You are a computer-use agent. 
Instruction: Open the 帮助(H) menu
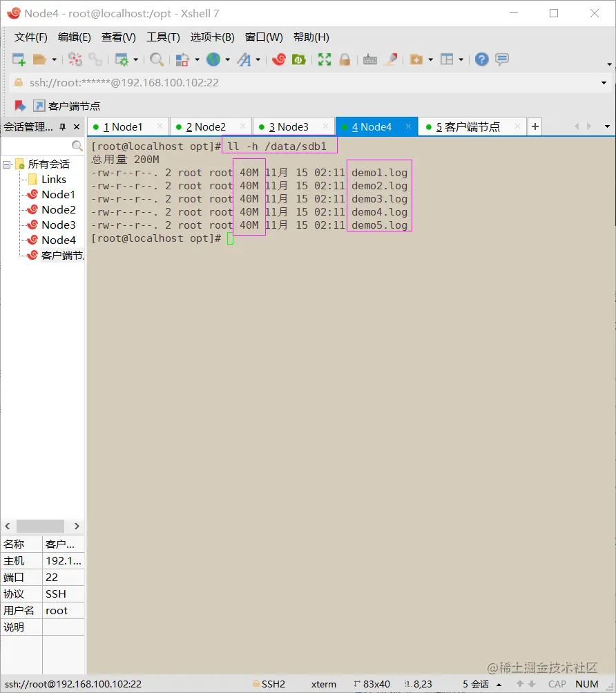[311, 37]
